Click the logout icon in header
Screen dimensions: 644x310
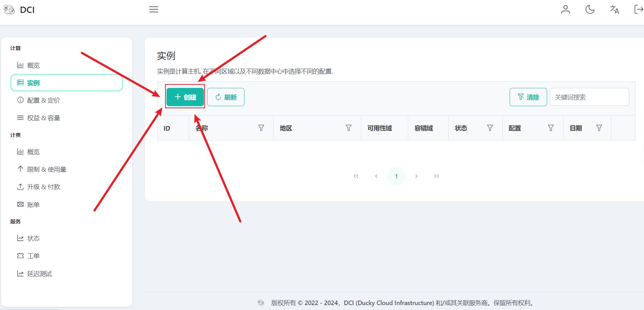[x=638, y=9]
